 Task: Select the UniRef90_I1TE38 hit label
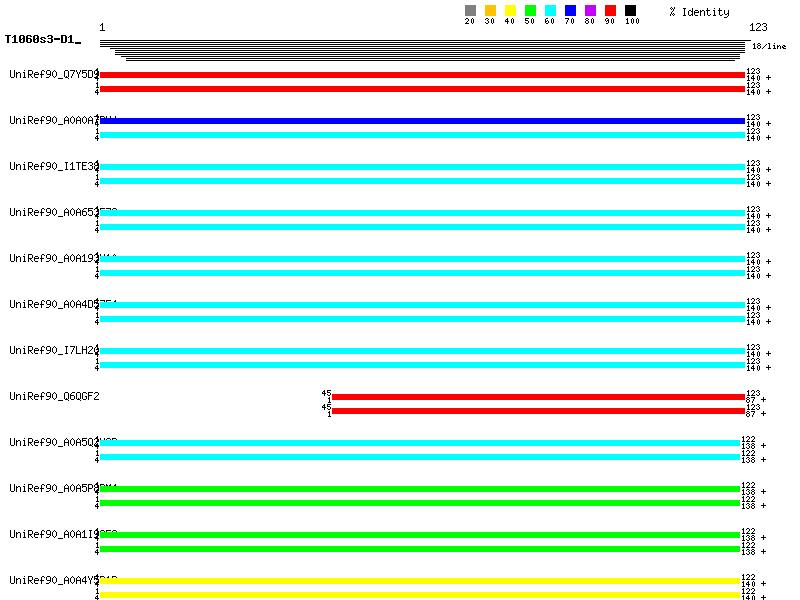[54, 167]
